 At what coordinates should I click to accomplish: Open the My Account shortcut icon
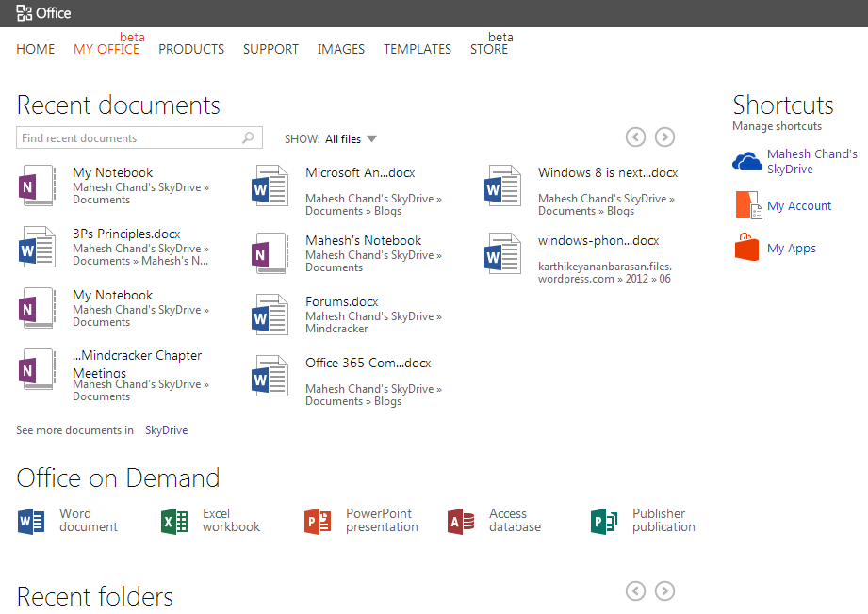[x=747, y=205]
